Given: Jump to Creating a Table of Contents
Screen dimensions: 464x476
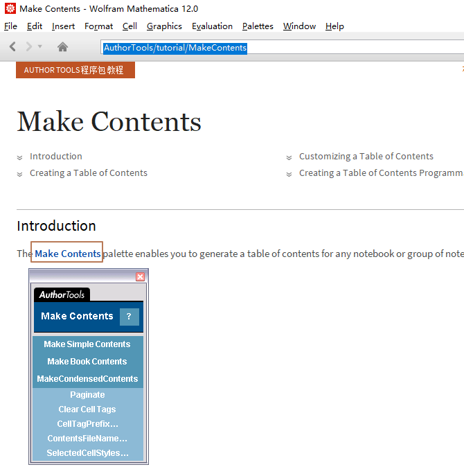Looking at the screenshot, I should pos(89,173).
